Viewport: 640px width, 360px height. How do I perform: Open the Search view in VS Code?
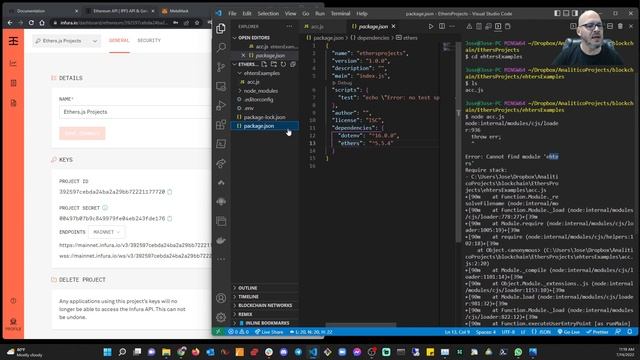click(x=221, y=47)
